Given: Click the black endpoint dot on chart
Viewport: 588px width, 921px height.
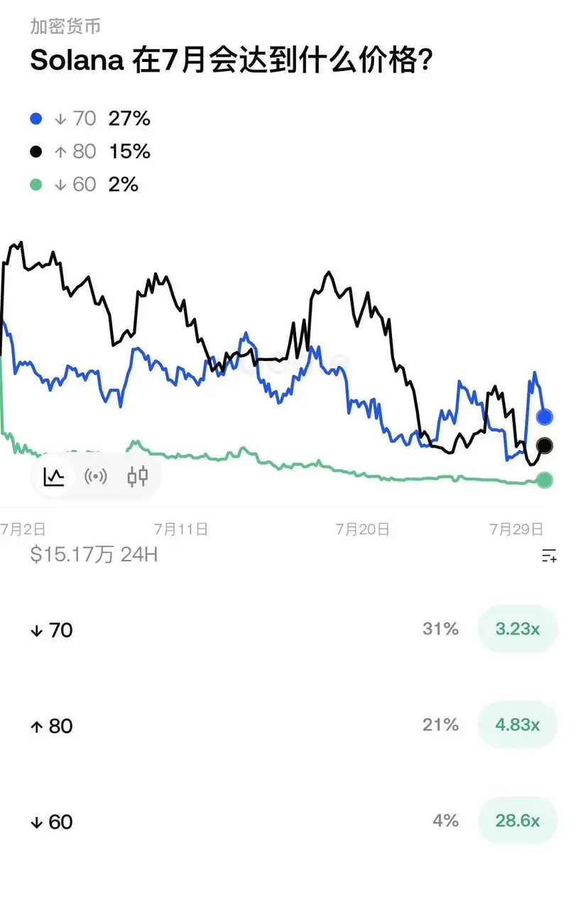Looking at the screenshot, I should (545, 446).
